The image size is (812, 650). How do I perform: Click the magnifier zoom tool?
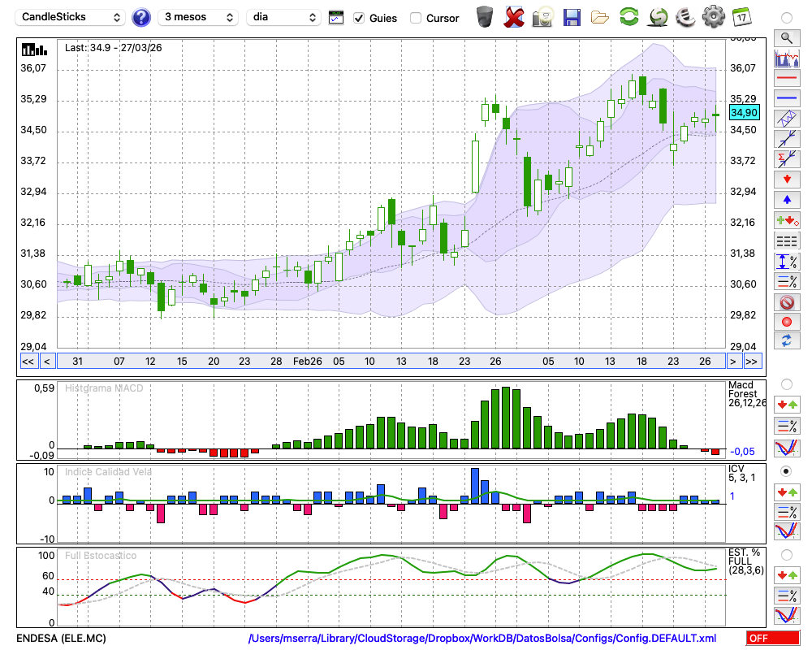pyautogui.click(x=786, y=37)
